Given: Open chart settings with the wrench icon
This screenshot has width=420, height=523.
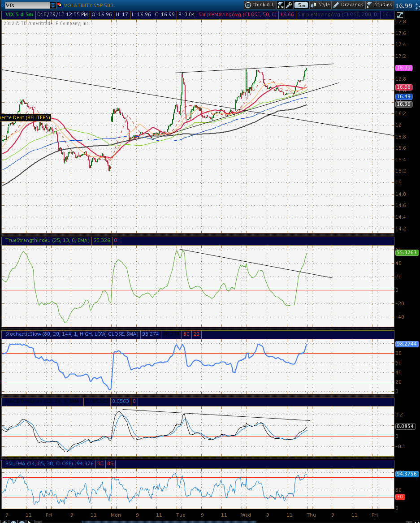Looking at the screenshot, I should point(289,5).
